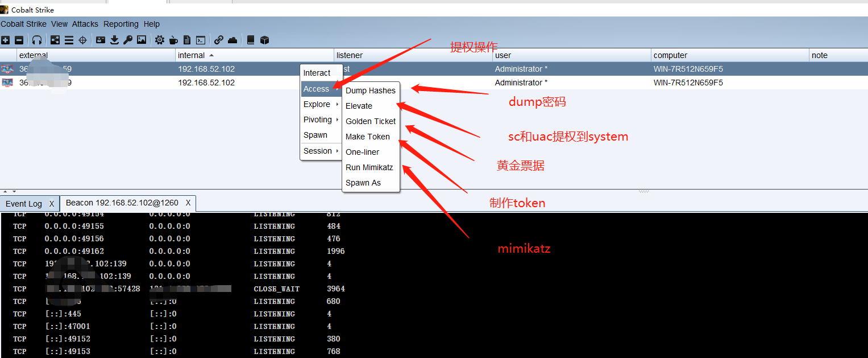This screenshot has width=868, height=358.
Task: Expand the Access submenu
Action: 321,89
